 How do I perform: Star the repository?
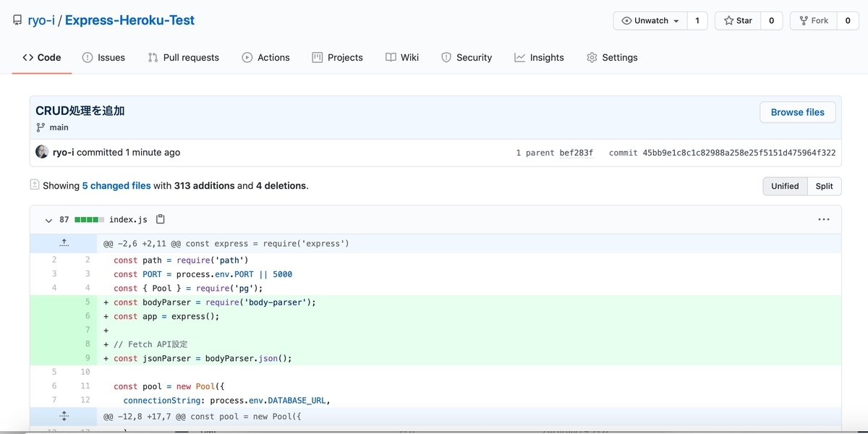pos(738,21)
